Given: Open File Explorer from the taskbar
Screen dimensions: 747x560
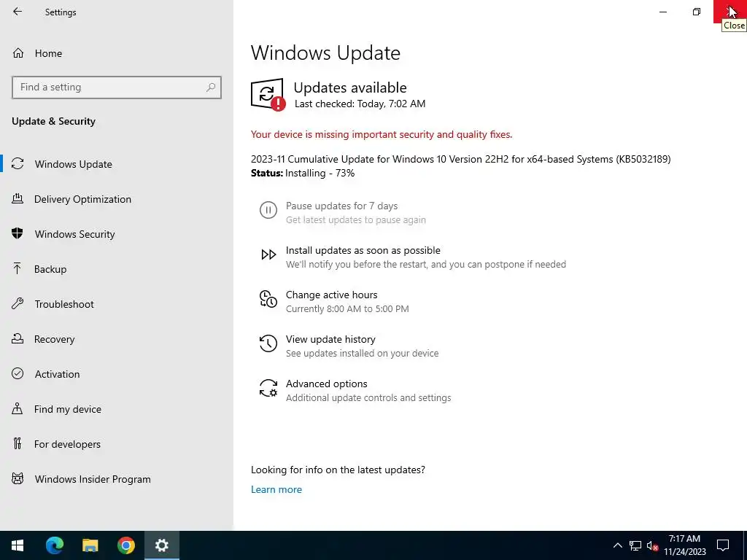Looking at the screenshot, I should pyautogui.click(x=90, y=545).
